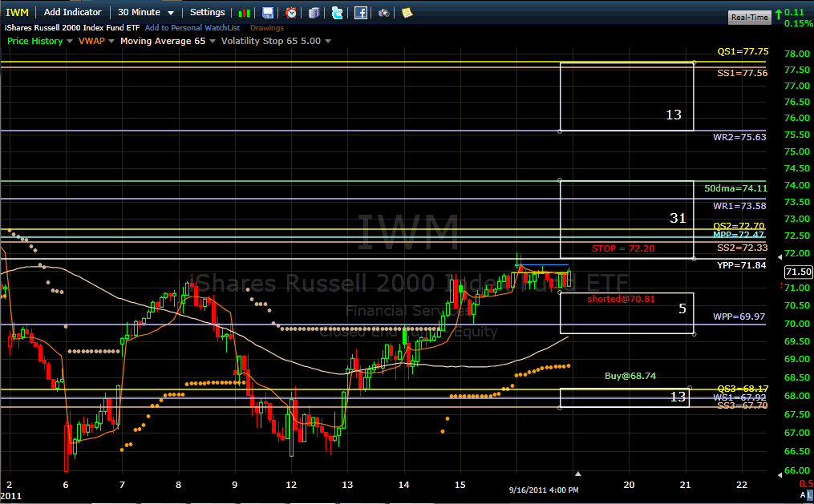
Task: Click the floppy disk save icon
Action: tap(268, 13)
